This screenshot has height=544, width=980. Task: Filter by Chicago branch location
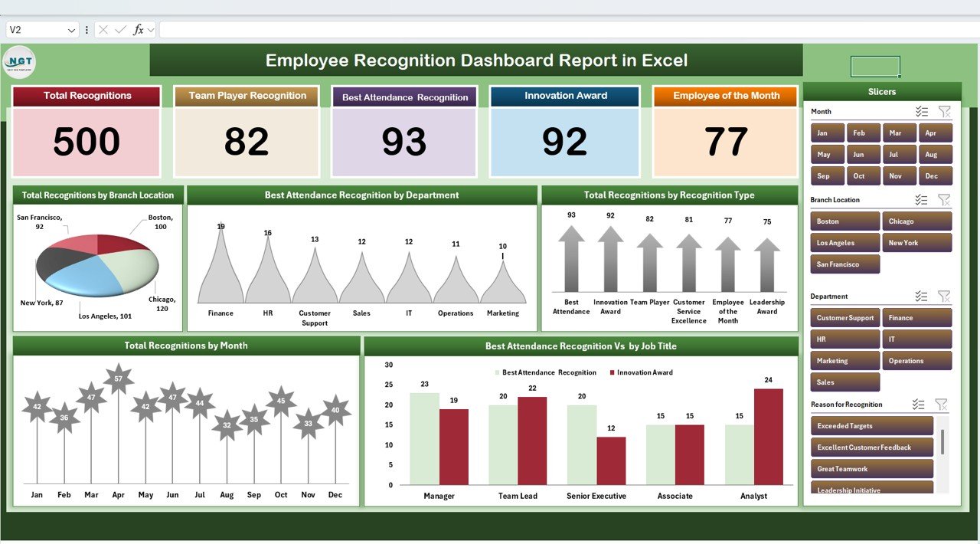tap(916, 221)
